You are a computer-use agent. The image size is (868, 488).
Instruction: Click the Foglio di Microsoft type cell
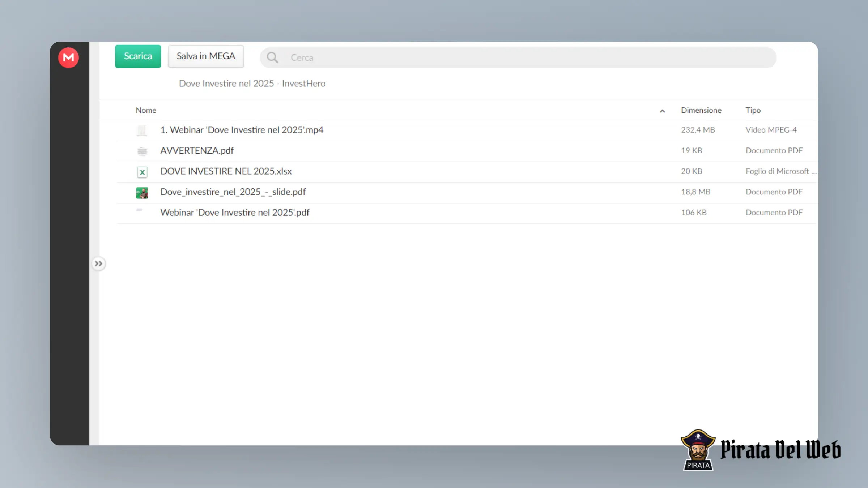point(781,171)
